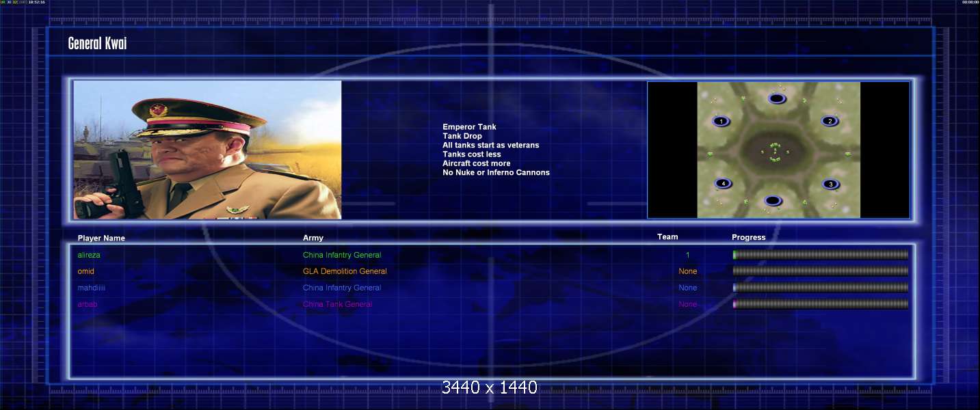
Task: Click the Team column header
Action: point(667,237)
